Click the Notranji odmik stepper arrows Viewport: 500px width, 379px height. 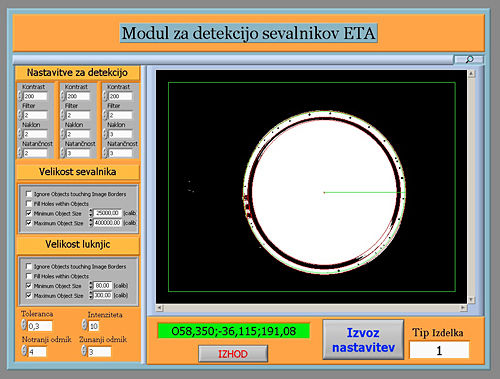pos(24,350)
